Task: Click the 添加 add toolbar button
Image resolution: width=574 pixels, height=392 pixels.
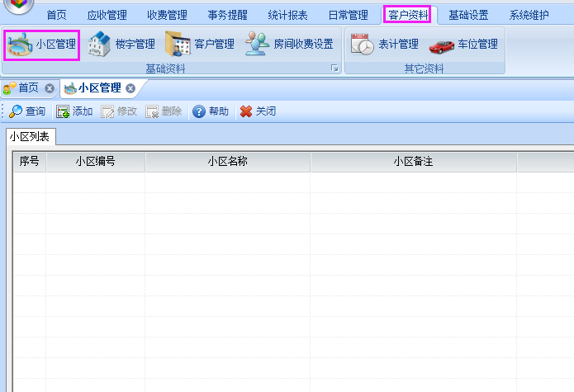Action: pyautogui.click(x=74, y=111)
